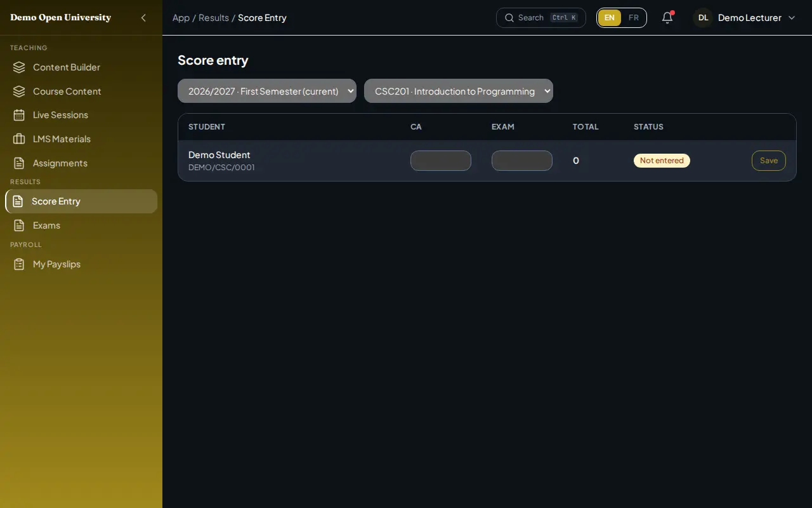Open the Course Content page
812x508 pixels.
(x=81, y=91)
